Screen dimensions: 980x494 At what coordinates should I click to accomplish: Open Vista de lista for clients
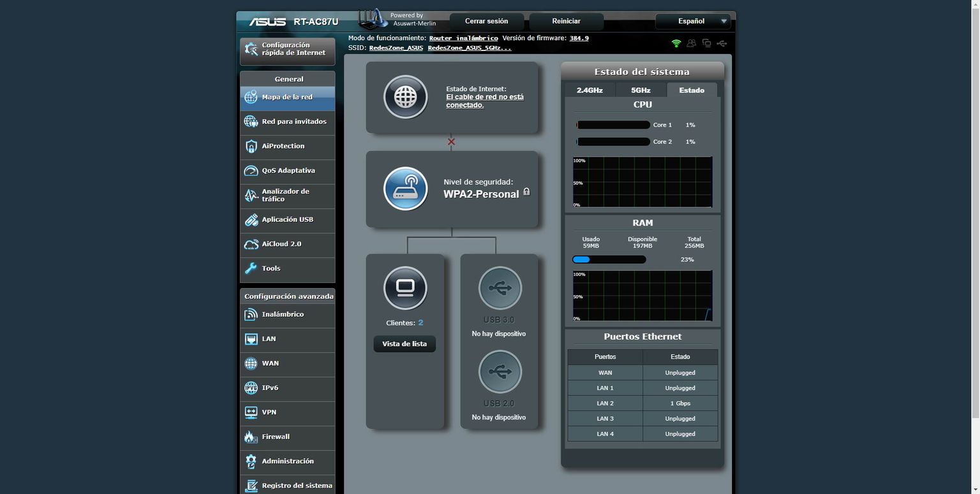point(405,344)
